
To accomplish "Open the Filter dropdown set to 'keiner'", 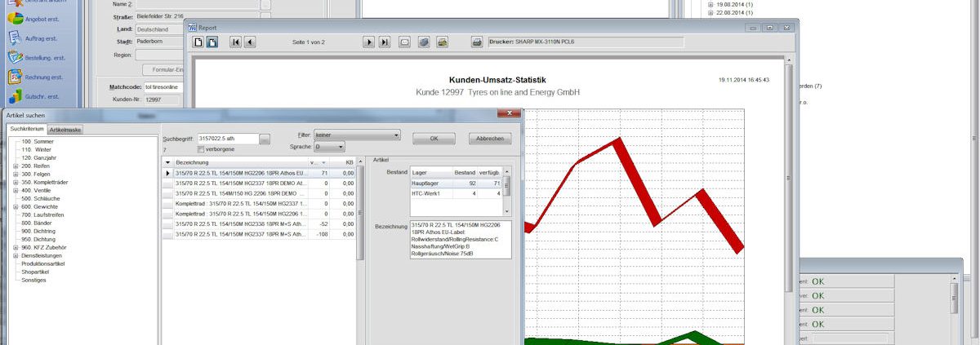I will click(x=356, y=135).
